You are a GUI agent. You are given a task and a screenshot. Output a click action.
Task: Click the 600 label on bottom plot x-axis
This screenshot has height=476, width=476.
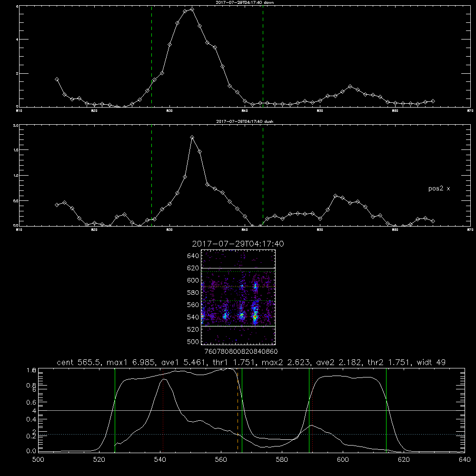pos(343,460)
